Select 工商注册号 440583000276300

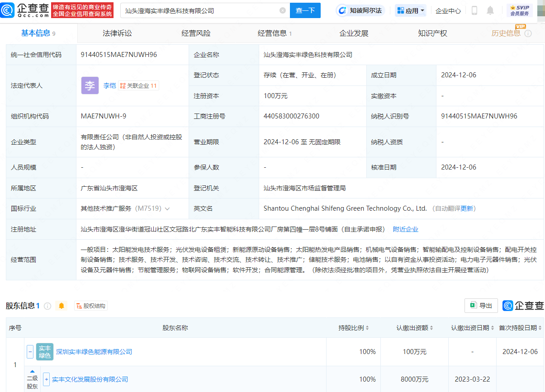point(291,116)
